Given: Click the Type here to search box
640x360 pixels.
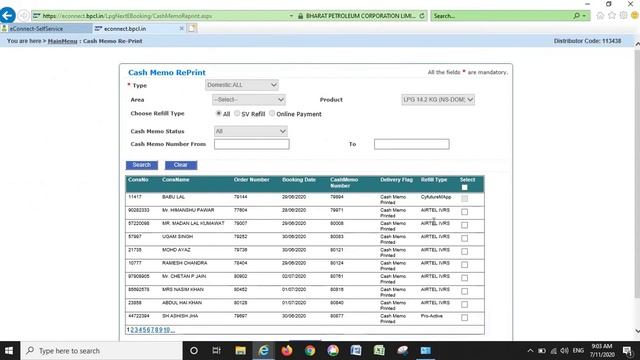Looking at the screenshot, I should click(102, 351).
